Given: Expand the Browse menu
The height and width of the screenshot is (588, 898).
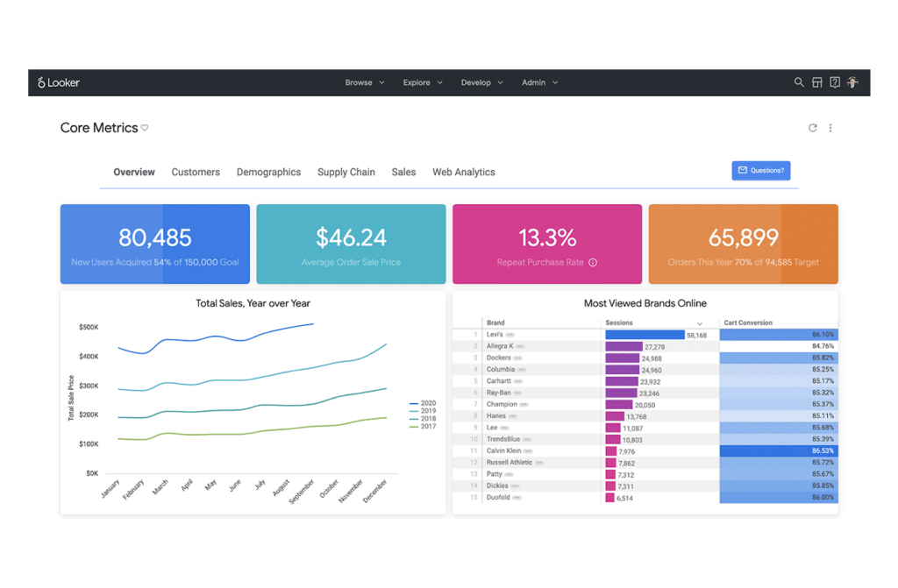Looking at the screenshot, I should [364, 82].
